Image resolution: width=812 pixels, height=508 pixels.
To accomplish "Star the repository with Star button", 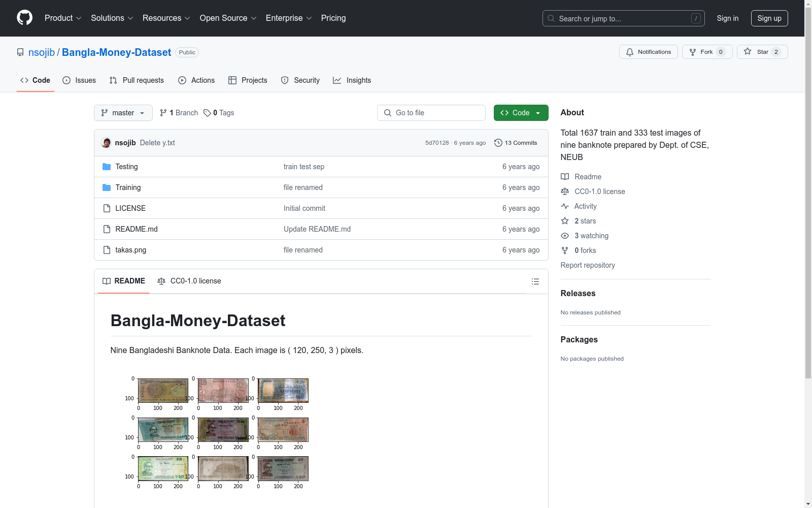I will [762, 52].
